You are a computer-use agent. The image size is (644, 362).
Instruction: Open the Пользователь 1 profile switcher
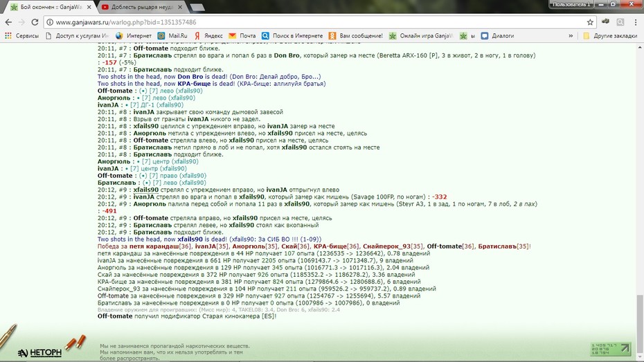pos(571,4)
